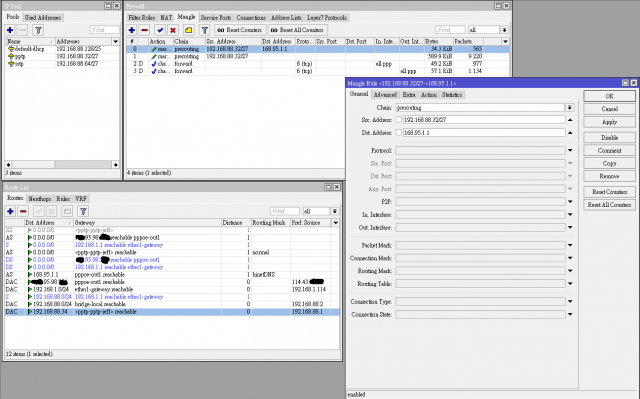This screenshot has height=399, width=640.
Task: Click Cancel in Mangle Rule dialog
Action: pos(609,109)
